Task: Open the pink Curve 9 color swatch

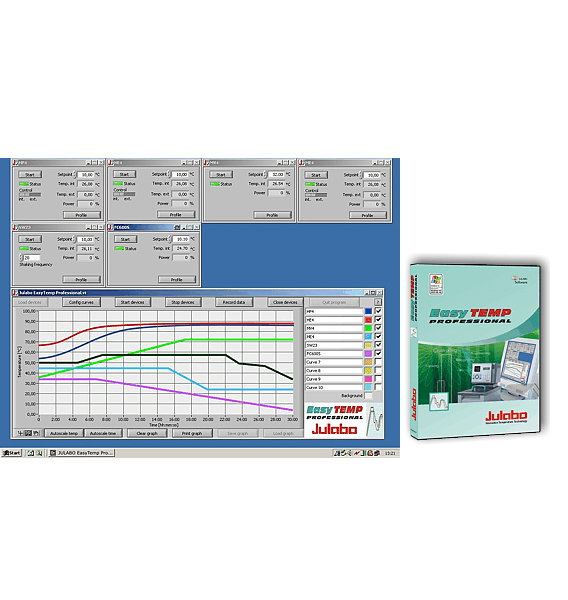Action: (x=368, y=378)
